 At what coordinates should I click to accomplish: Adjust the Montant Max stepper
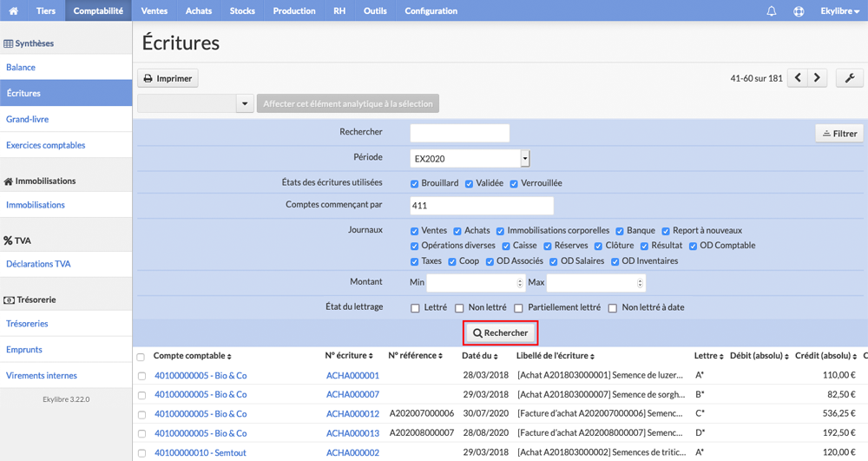(640, 283)
